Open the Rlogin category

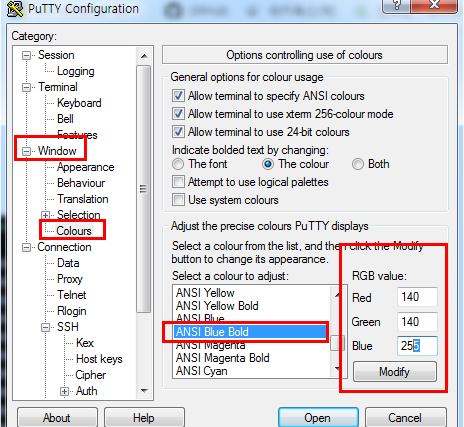click(72, 311)
